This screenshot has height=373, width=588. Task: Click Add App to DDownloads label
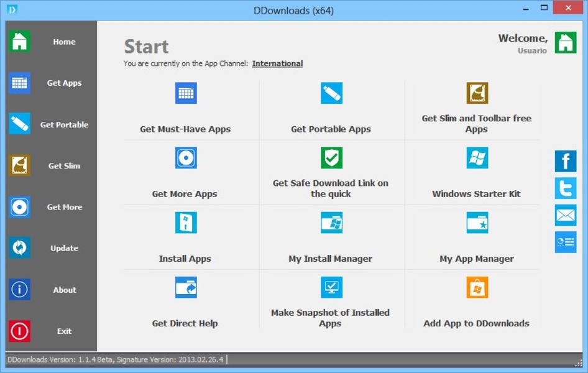pyautogui.click(x=476, y=323)
